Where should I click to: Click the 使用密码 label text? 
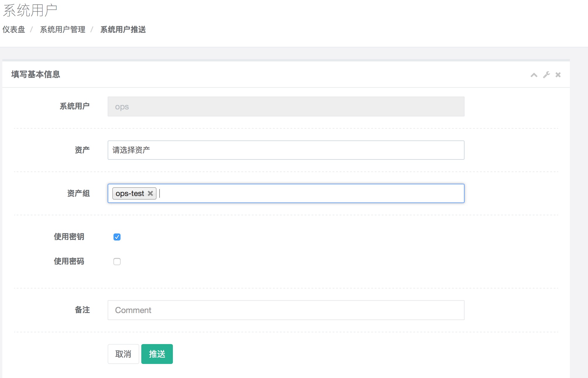point(69,261)
